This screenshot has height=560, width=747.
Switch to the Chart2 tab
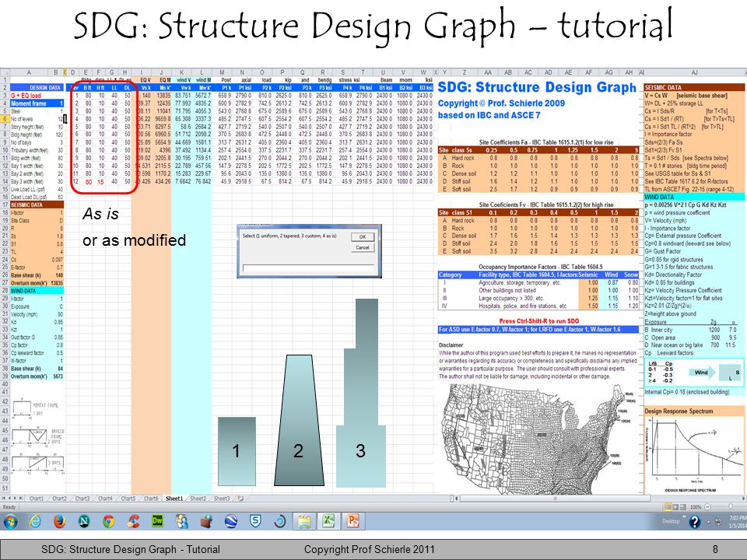click(59, 499)
